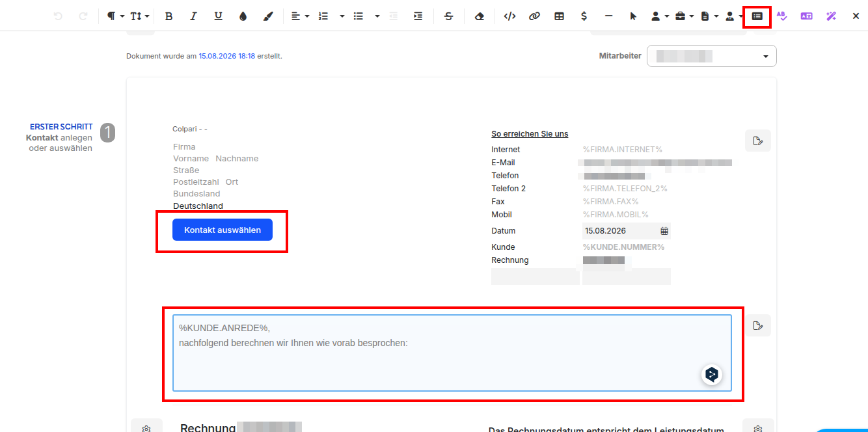This screenshot has height=432, width=868.
Task: Open the Mitarbeiter dropdown
Action: [x=711, y=56]
